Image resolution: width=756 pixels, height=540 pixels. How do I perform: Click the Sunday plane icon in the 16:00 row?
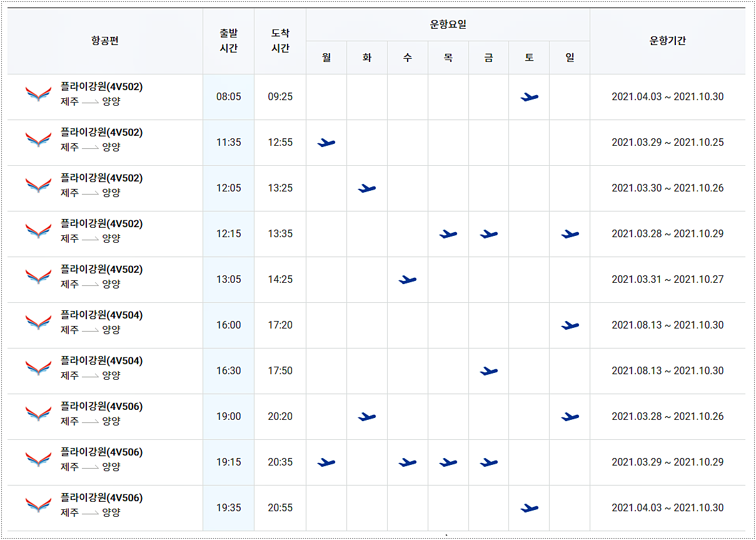570,325
